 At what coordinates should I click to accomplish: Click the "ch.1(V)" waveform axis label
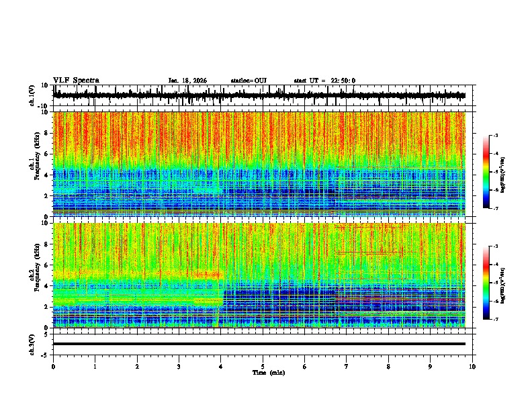pyautogui.click(x=32, y=95)
